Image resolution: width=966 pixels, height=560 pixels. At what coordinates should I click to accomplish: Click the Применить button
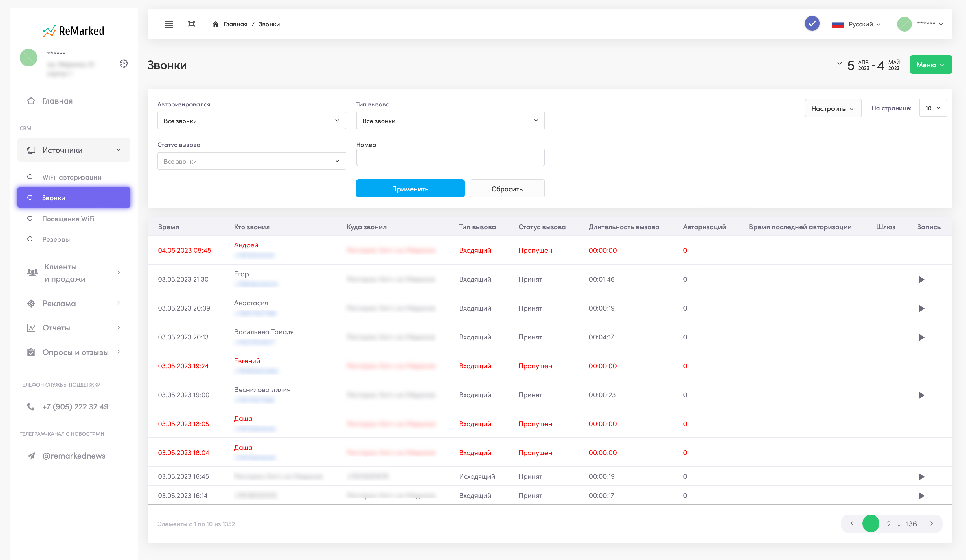pyautogui.click(x=410, y=189)
